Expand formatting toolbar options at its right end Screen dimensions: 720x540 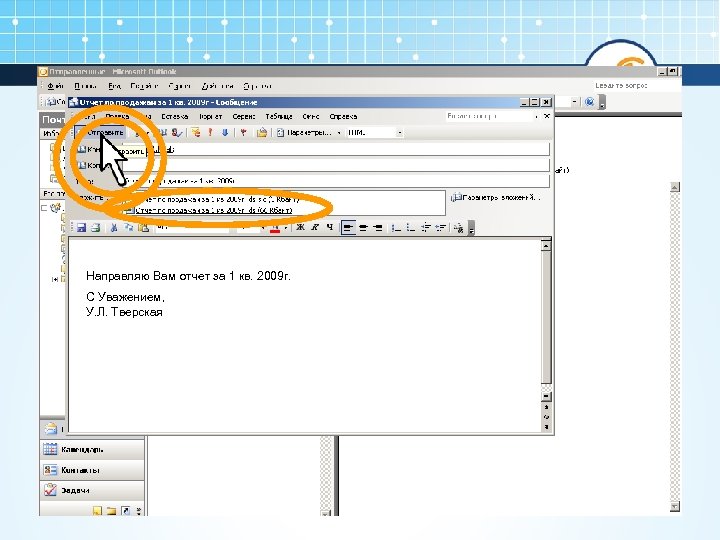pyautogui.click(x=471, y=229)
